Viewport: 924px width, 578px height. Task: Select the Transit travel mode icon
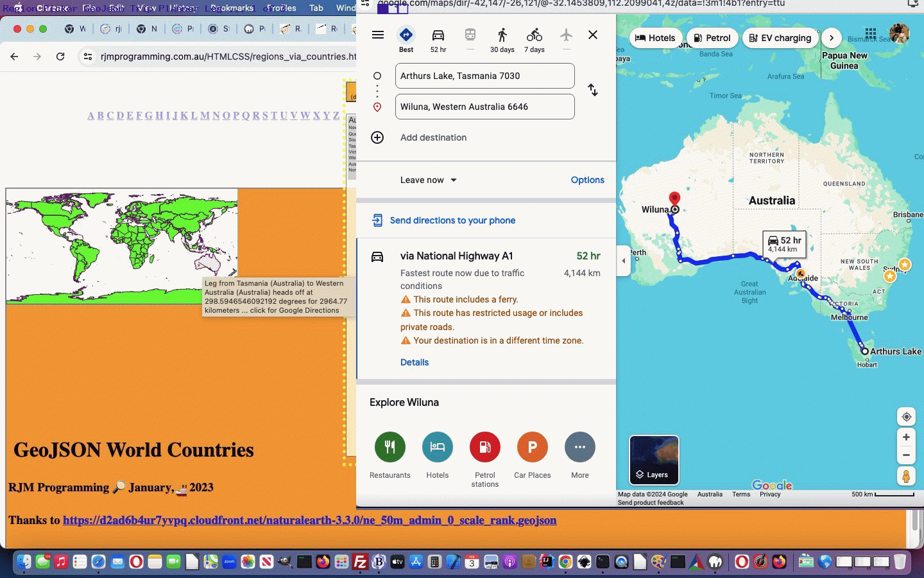pos(470,35)
